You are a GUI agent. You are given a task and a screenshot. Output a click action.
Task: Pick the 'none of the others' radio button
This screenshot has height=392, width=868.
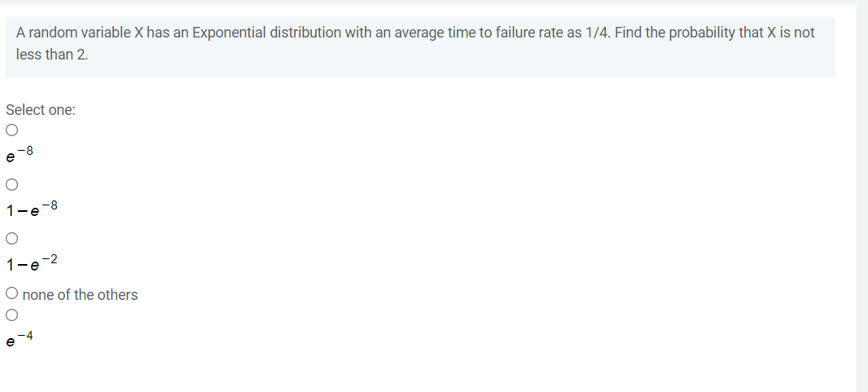coord(11,293)
